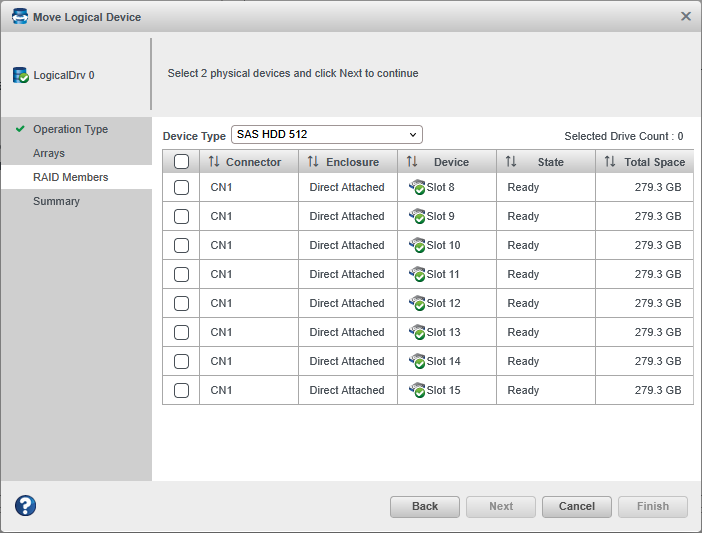Sort by State column arrows icon
Viewport: 702px width, 533px height.
point(511,162)
